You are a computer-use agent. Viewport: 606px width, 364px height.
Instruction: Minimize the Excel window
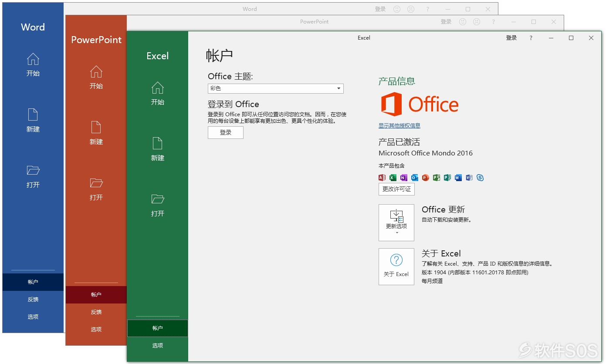551,38
